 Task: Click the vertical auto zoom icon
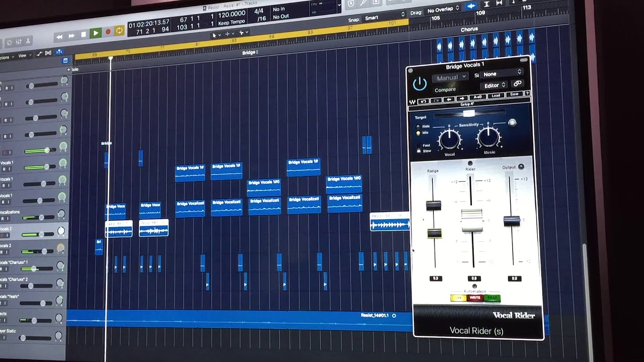487,4
